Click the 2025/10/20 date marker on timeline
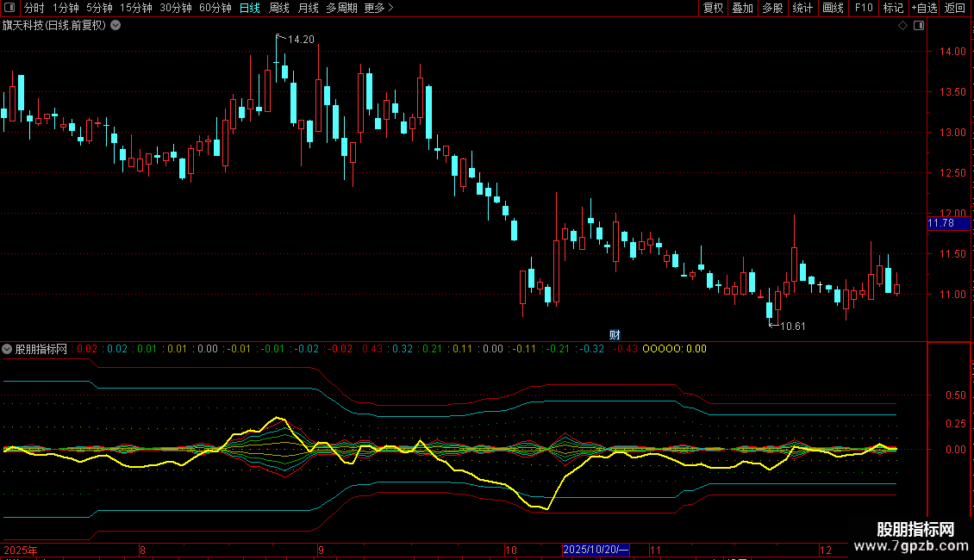This screenshot has height=560, width=974. pos(596,550)
